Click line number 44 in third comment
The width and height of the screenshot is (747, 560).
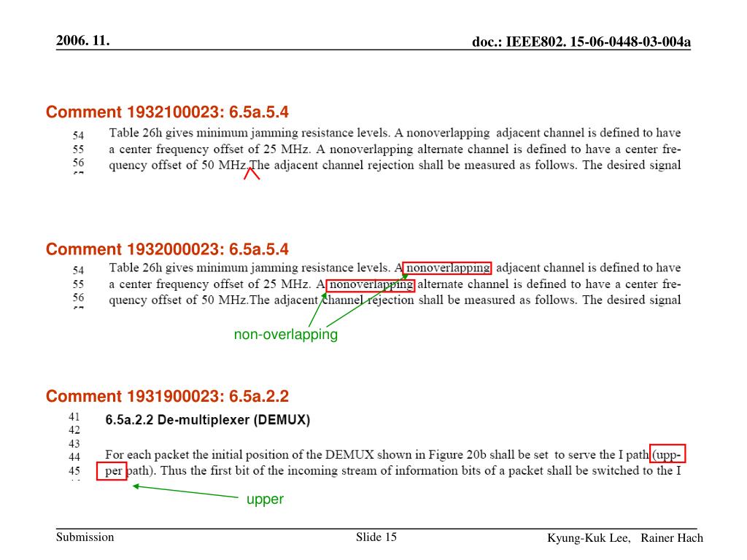74,457
